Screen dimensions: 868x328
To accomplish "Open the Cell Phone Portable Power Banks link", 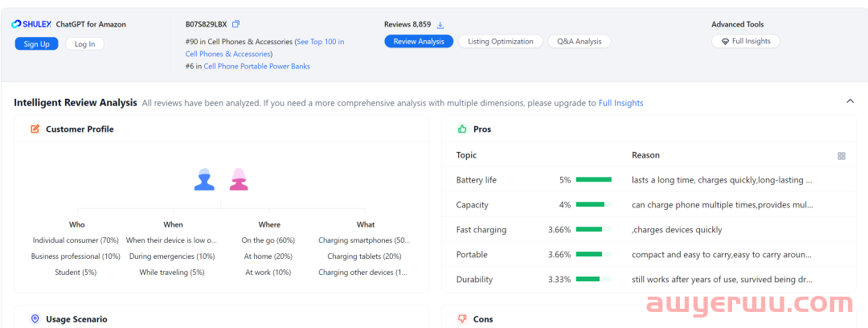I will tap(257, 66).
